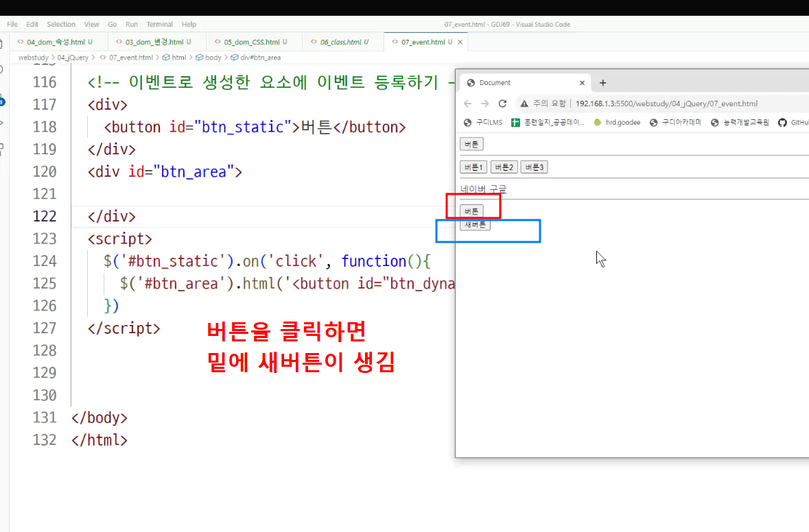The height and width of the screenshot is (532, 809).
Task: Open the View menu
Action: tap(91, 24)
